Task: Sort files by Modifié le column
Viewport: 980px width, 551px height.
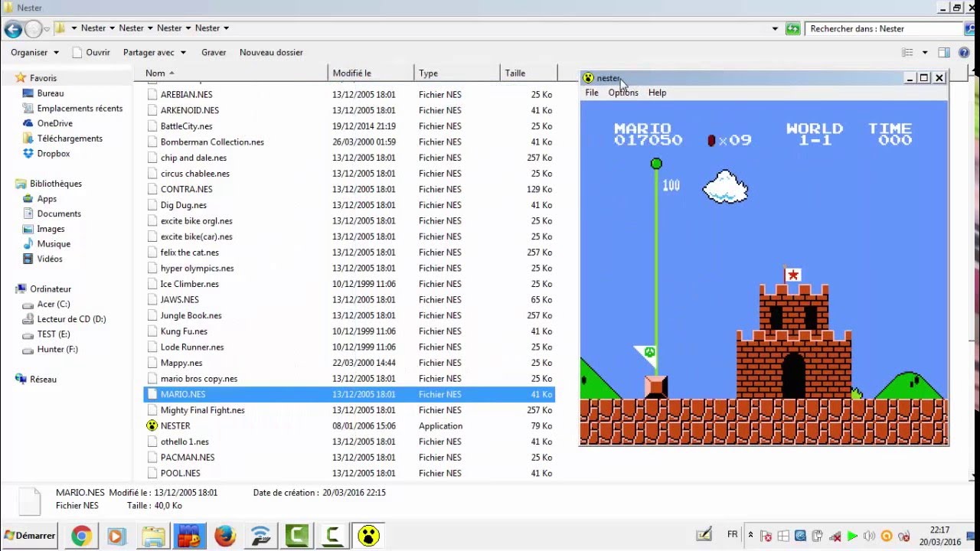Action: 371,73
